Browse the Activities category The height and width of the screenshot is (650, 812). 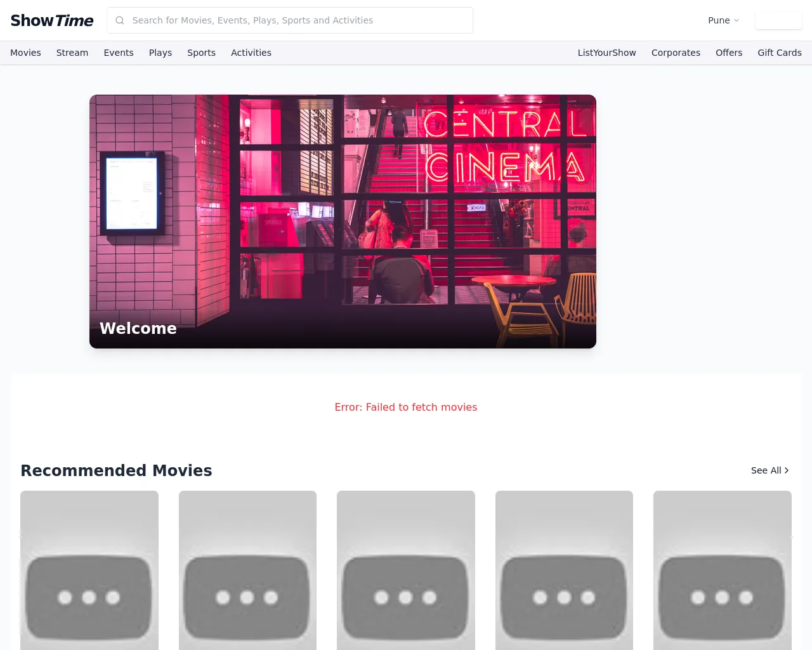coord(251,53)
